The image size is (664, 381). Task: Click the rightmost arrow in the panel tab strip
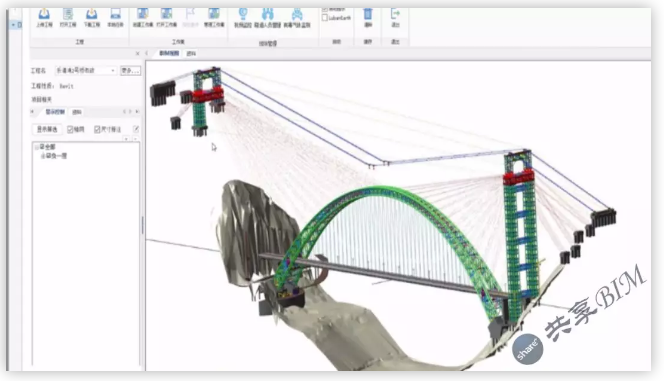pos(137,111)
